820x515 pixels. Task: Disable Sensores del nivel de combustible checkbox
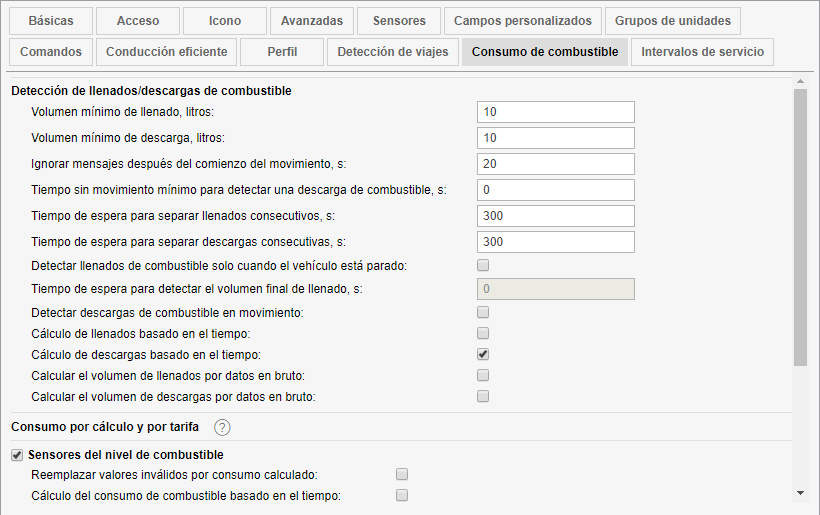(x=17, y=455)
